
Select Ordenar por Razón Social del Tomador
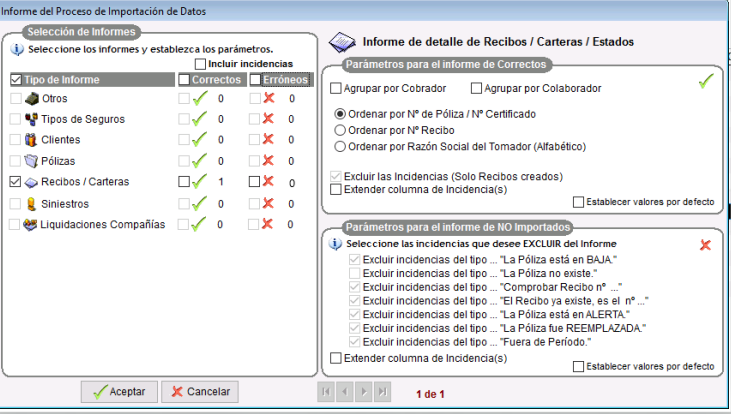pos(340,146)
